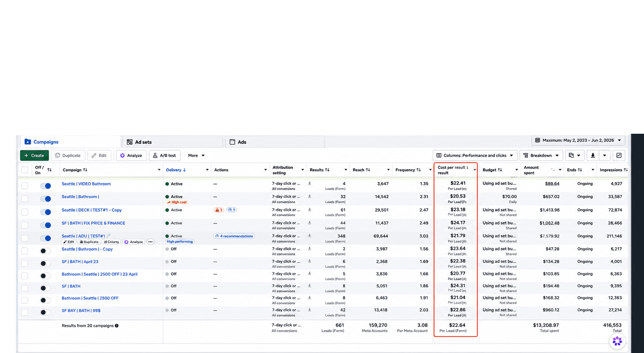Turn on Seattle | Bathroom | - Copy toggle
This screenshot has height=353, width=644.
click(45, 251)
